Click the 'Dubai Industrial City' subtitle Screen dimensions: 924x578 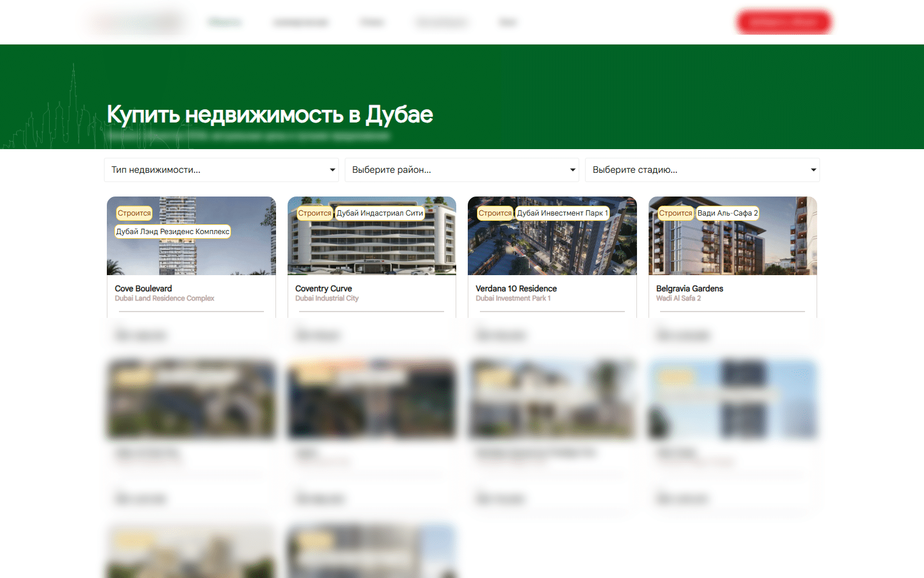[327, 298]
